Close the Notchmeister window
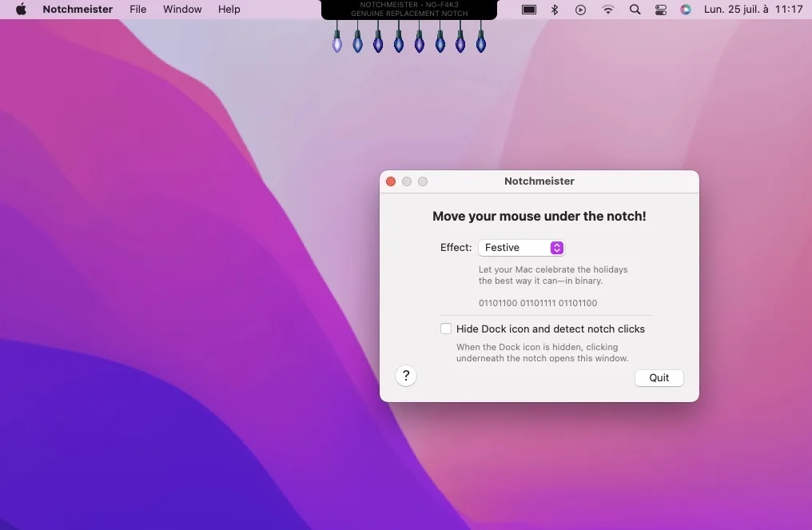The height and width of the screenshot is (530, 812). point(391,181)
